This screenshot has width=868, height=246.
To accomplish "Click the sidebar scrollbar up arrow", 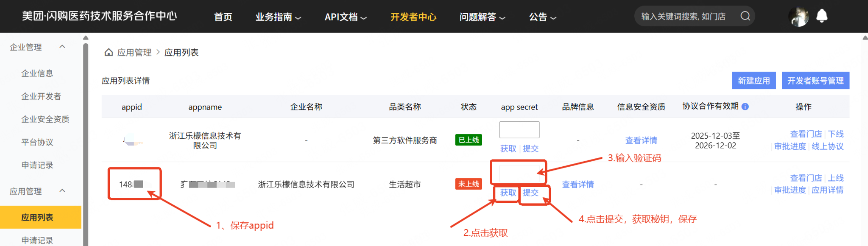I will [x=86, y=38].
